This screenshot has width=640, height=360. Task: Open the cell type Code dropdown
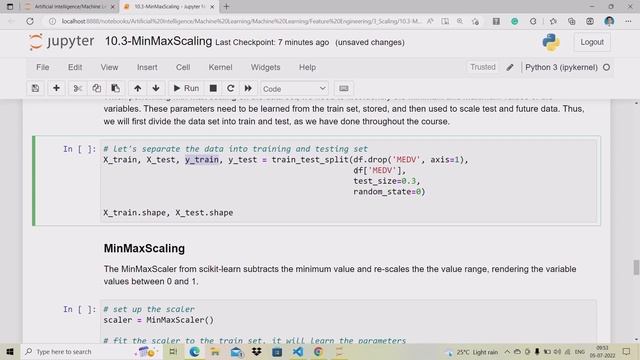(x=294, y=89)
